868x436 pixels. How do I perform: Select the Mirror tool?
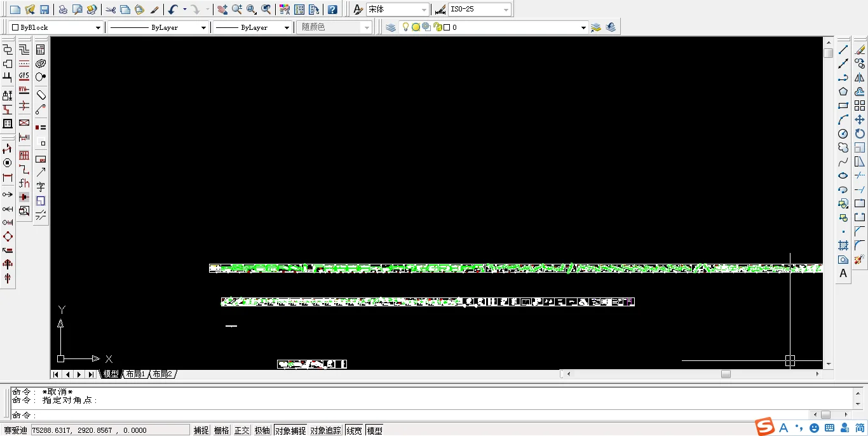(860, 78)
